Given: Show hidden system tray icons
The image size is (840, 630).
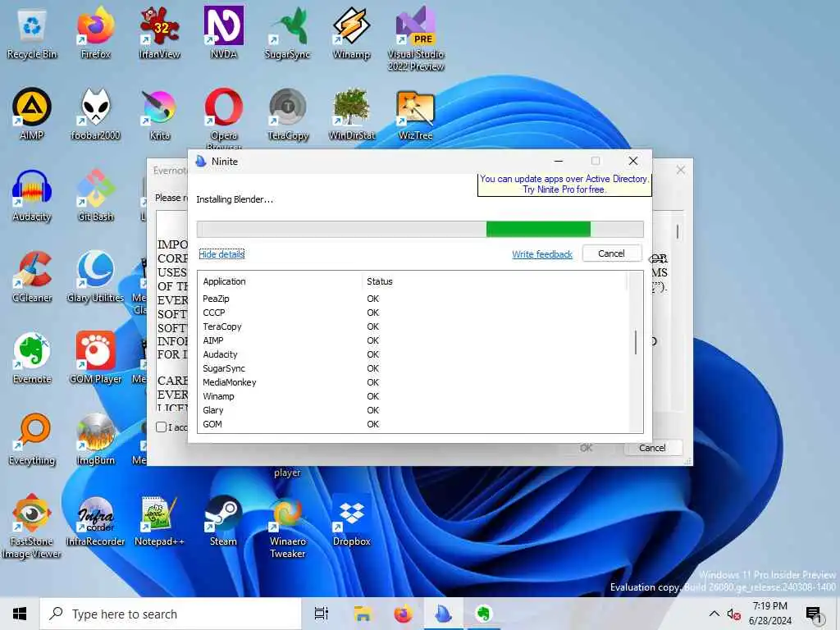Looking at the screenshot, I should [x=714, y=614].
